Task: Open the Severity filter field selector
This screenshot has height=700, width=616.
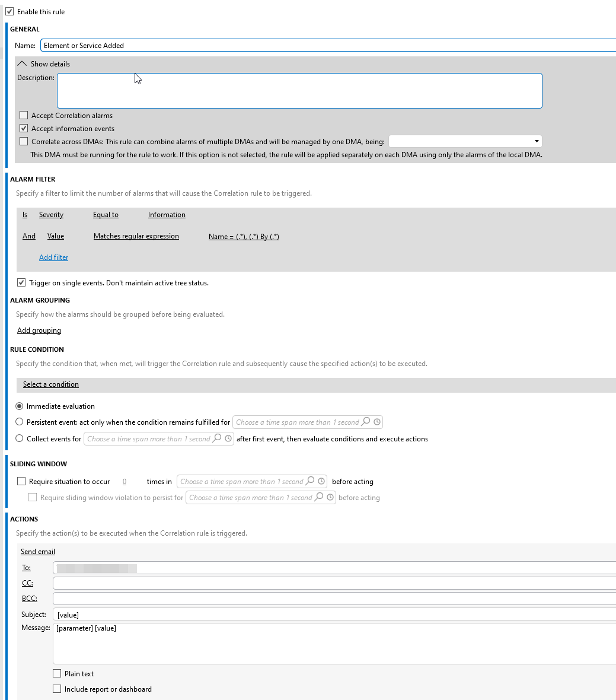Action: 51,215
